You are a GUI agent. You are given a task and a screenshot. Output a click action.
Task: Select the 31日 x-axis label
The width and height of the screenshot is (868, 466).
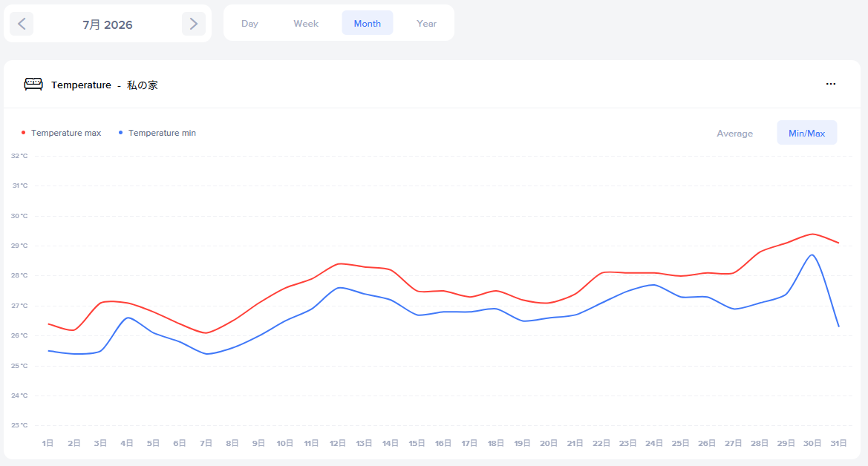tap(838, 443)
